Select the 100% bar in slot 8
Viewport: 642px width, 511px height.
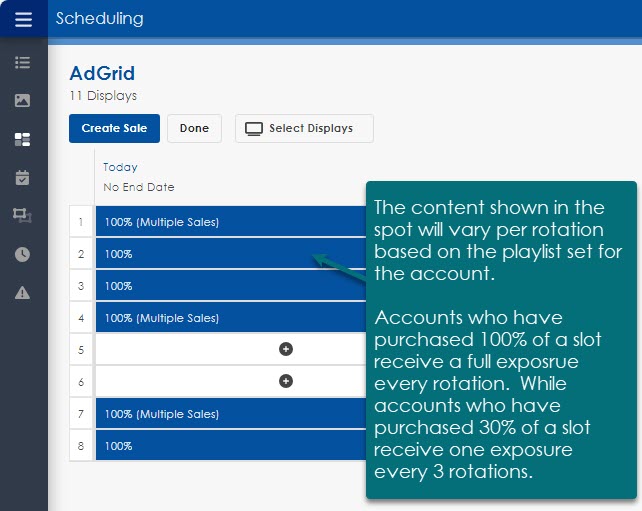coord(230,446)
